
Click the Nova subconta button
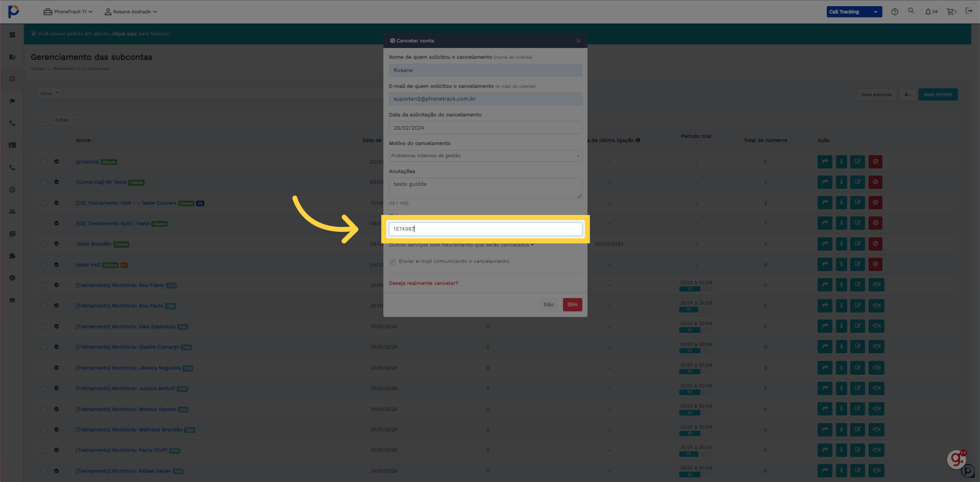tap(876, 94)
